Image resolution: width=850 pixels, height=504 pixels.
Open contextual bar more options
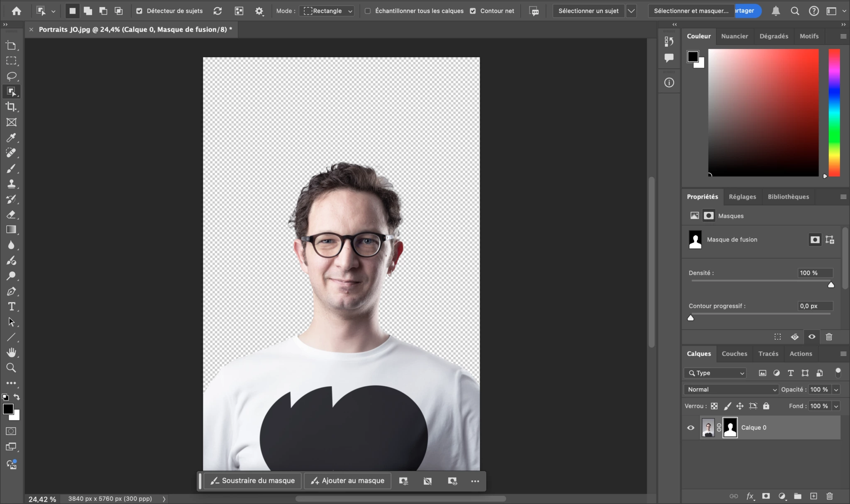coord(475,481)
